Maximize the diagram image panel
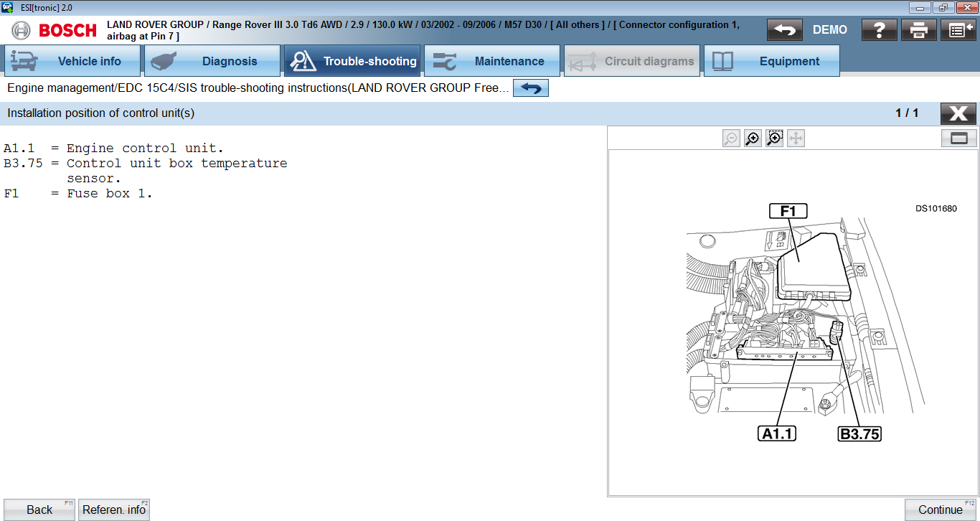The width and height of the screenshot is (980, 521). [x=958, y=139]
